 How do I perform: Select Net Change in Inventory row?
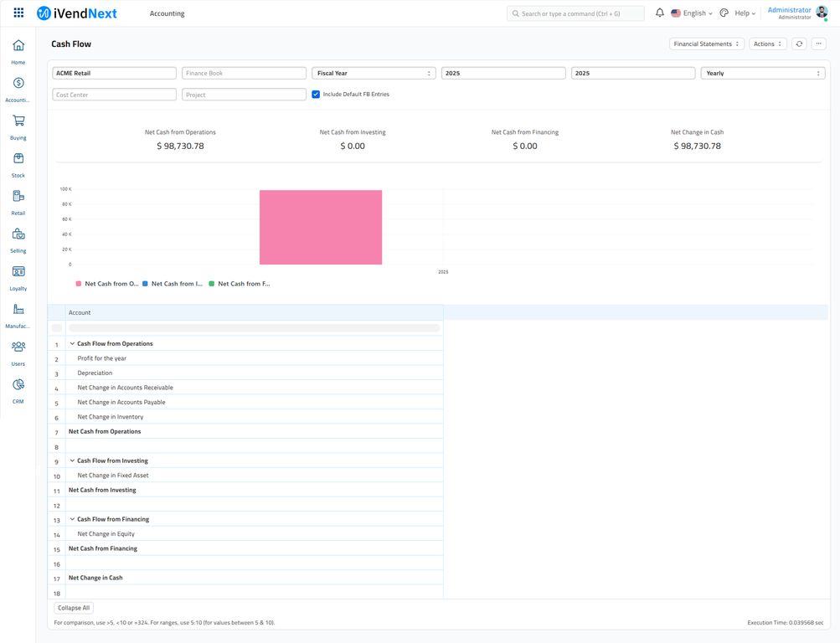(x=255, y=417)
